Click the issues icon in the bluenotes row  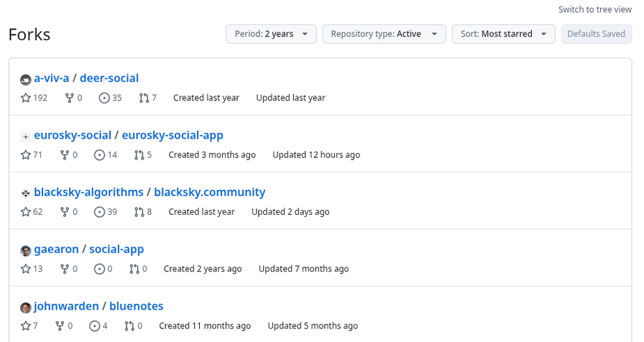click(94, 326)
